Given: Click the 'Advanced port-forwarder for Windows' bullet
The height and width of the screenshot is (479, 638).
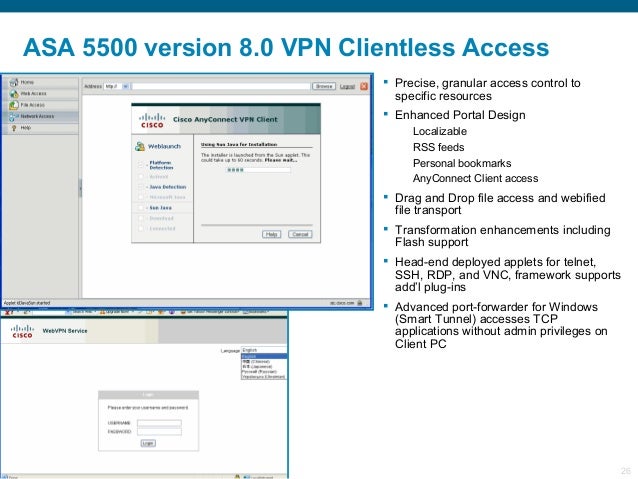Looking at the screenshot, I should tap(501, 326).
